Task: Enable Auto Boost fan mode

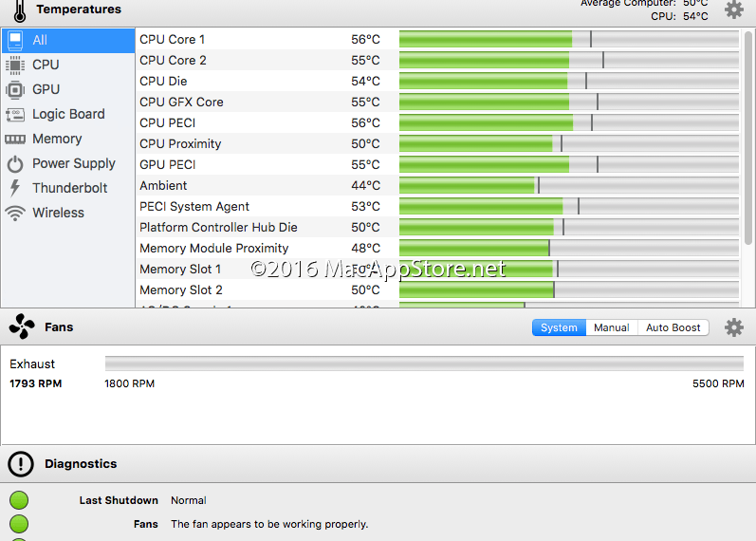Action: tap(673, 327)
